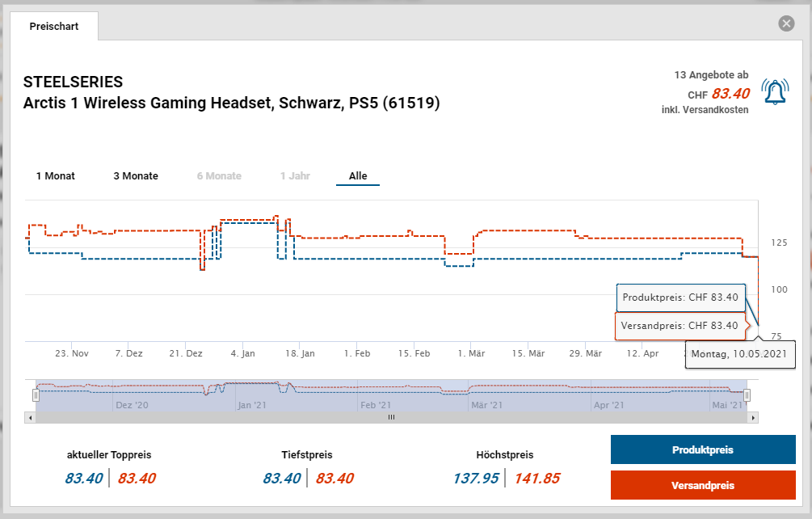Click the 13 Angebote ab offer text
This screenshot has width=812, height=519.
click(711, 75)
